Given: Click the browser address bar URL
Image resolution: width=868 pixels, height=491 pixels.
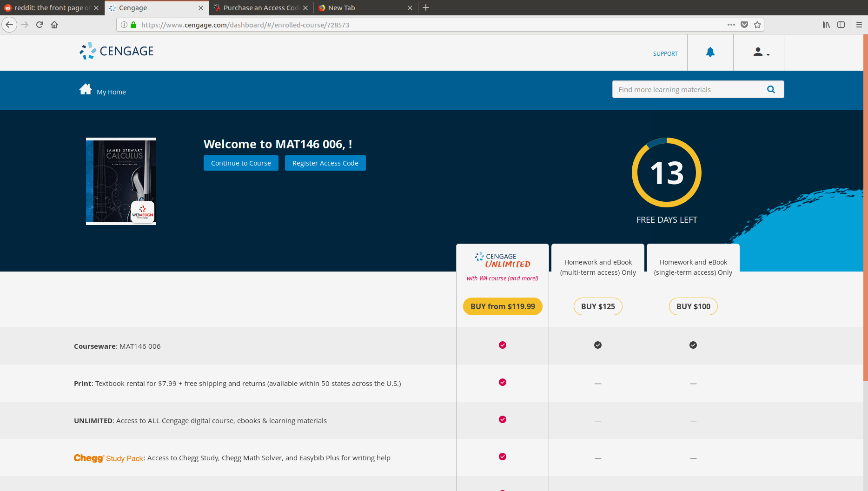Looking at the screenshot, I should click(245, 25).
